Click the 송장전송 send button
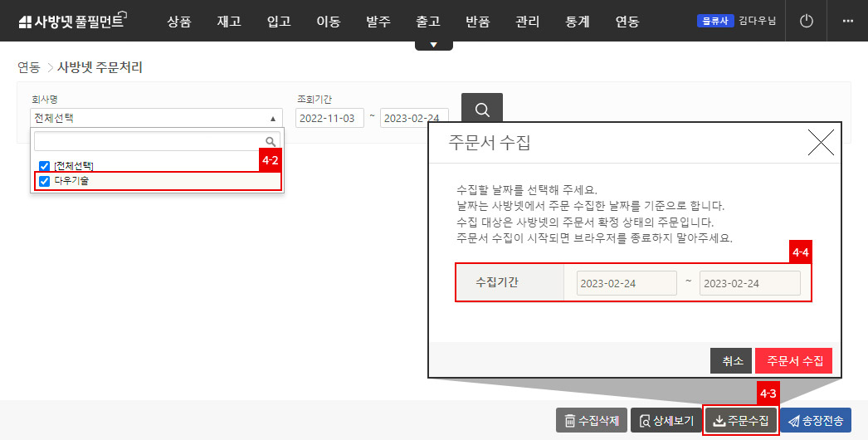The image size is (868, 440). 816,421
